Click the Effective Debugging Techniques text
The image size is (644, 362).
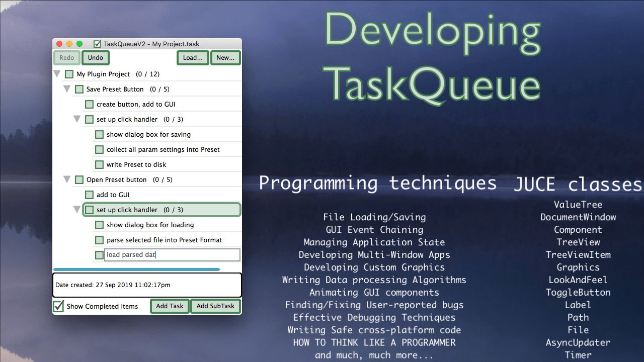click(x=374, y=318)
